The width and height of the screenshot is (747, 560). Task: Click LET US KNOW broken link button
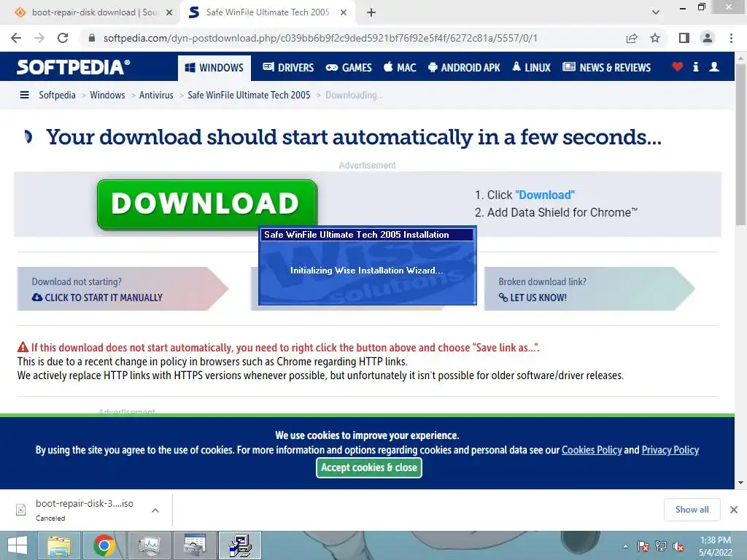(589, 289)
